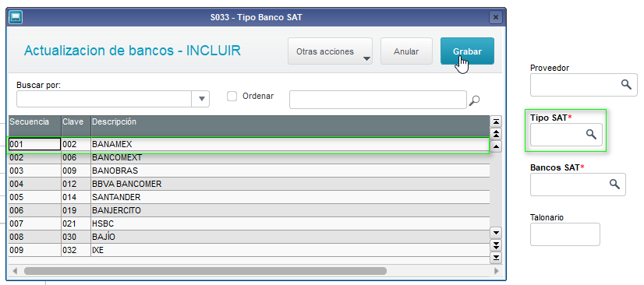Page up with the double up arrow
This screenshot has height=285, width=644.
coord(497,134)
